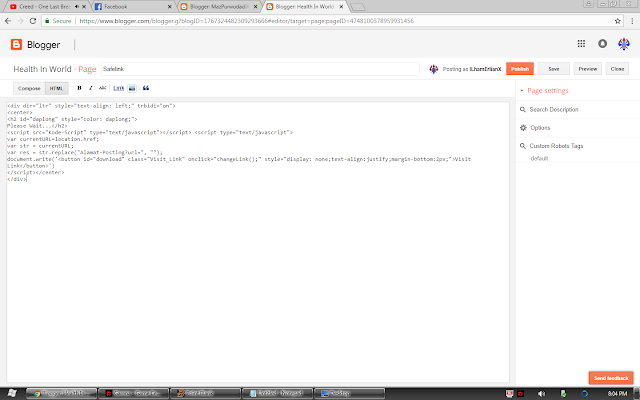This screenshot has height=400, width=640.
Task: Switch to the Facebook tab
Action: coord(131,7)
